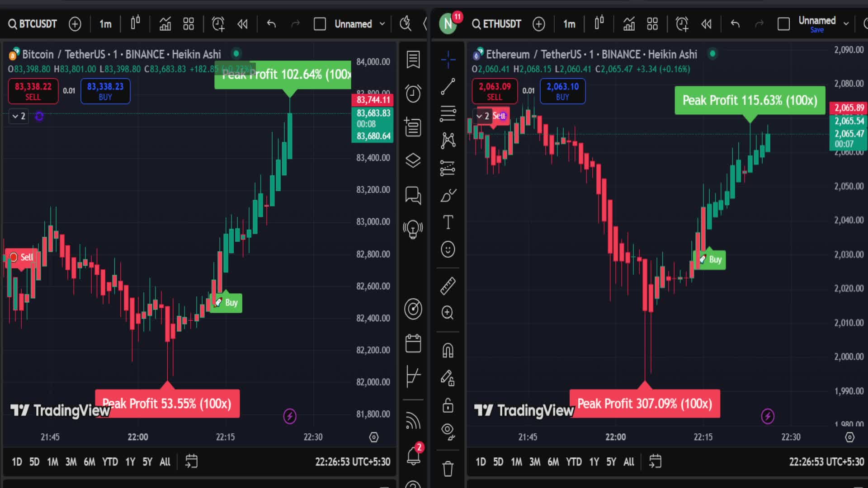This screenshot has width=868, height=488.
Task: Toggle hide all drawings eye icon
Action: tap(448, 432)
